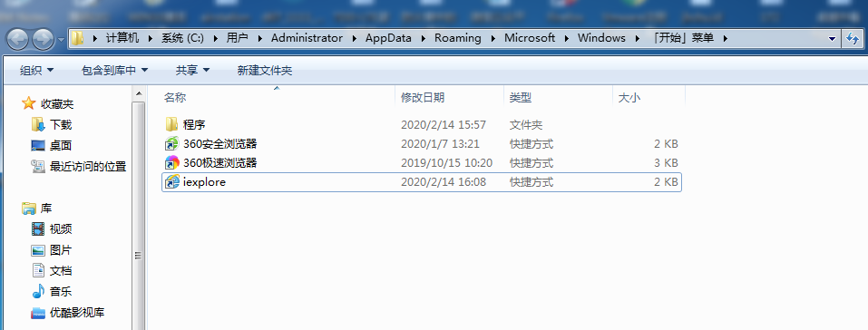Click date 2020/2/14 15:57

click(x=444, y=125)
